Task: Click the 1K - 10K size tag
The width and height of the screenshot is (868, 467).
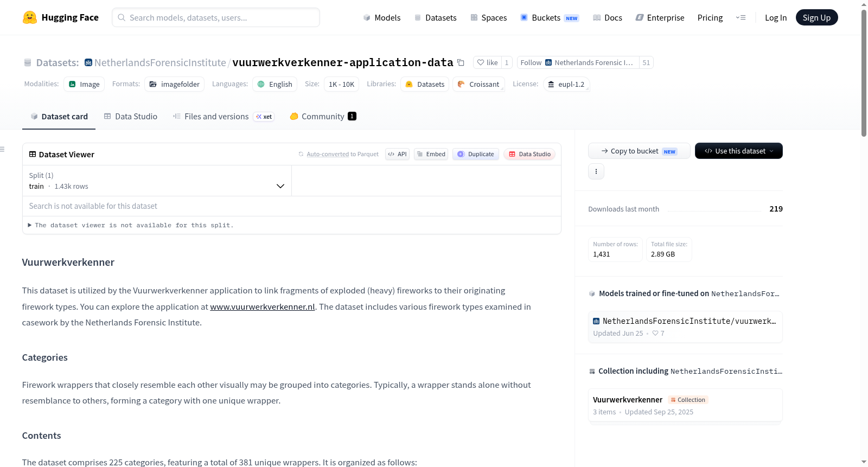Action: (341, 84)
